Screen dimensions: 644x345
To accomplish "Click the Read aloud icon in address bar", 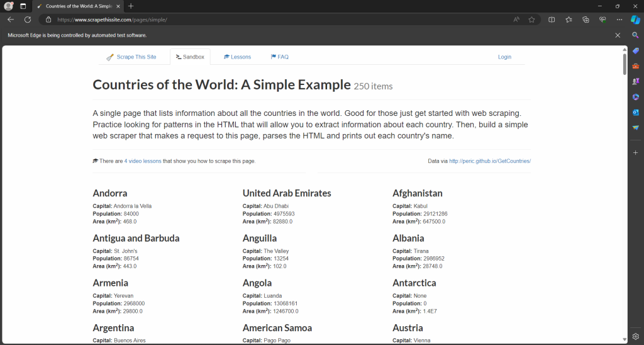I will click(x=516, y=20).
